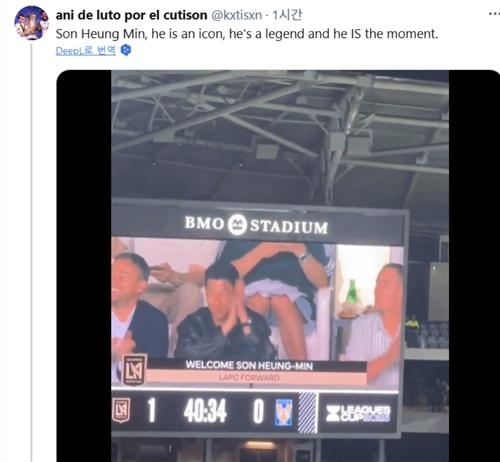Click the 'BMO STADIUM' sign text in the video
500x462 pixels.
(x=256, y=225)
